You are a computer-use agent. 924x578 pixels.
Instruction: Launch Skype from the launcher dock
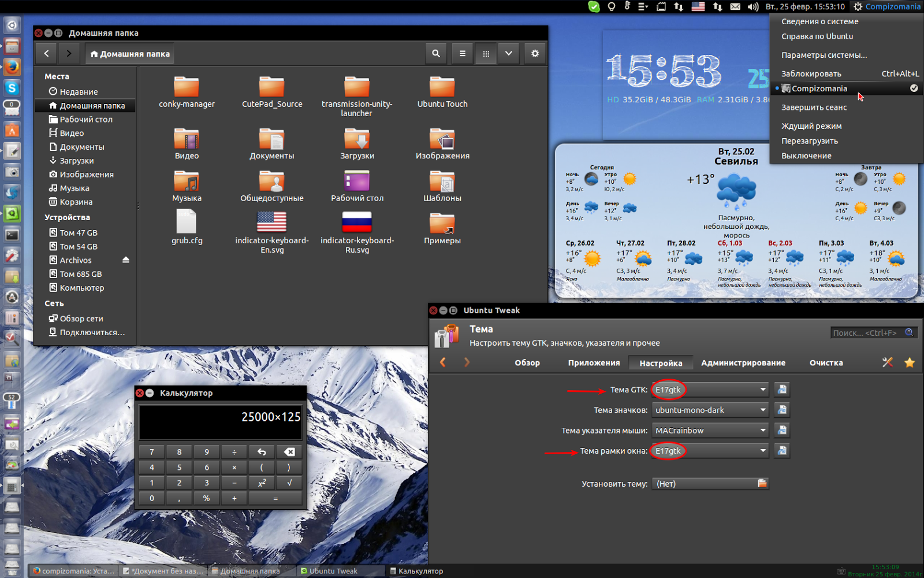[12, 87]
